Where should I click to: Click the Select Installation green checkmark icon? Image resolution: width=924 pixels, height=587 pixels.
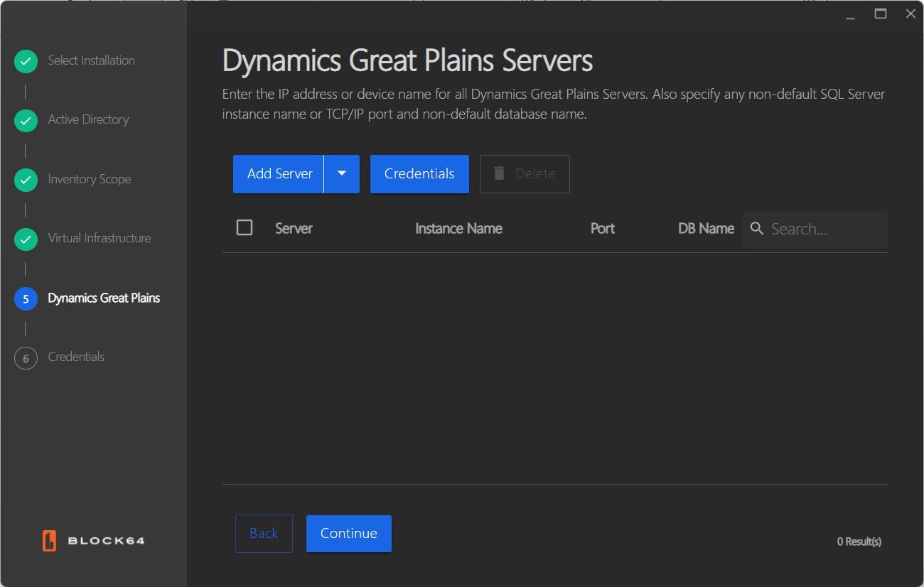[x=26, y=62]
